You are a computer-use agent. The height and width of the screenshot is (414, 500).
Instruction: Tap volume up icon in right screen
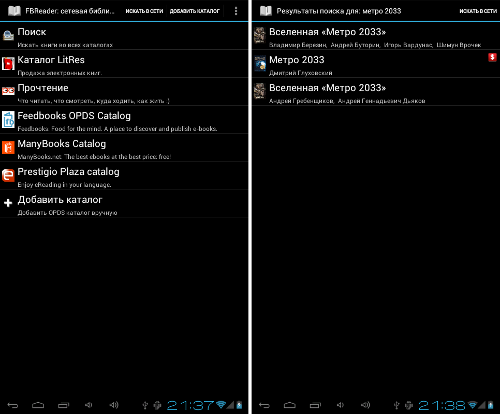coord(365,405)
